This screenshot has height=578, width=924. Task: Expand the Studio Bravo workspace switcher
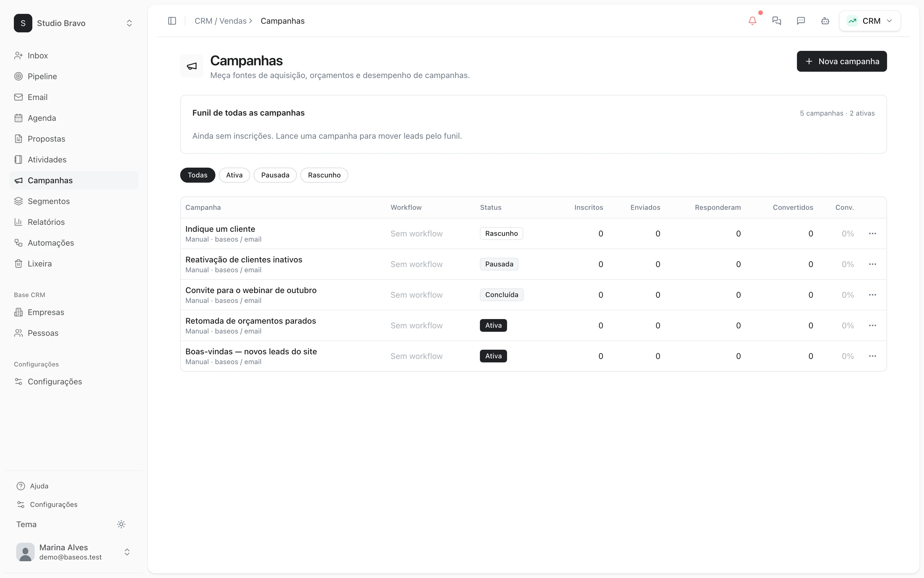coord(129,23)
